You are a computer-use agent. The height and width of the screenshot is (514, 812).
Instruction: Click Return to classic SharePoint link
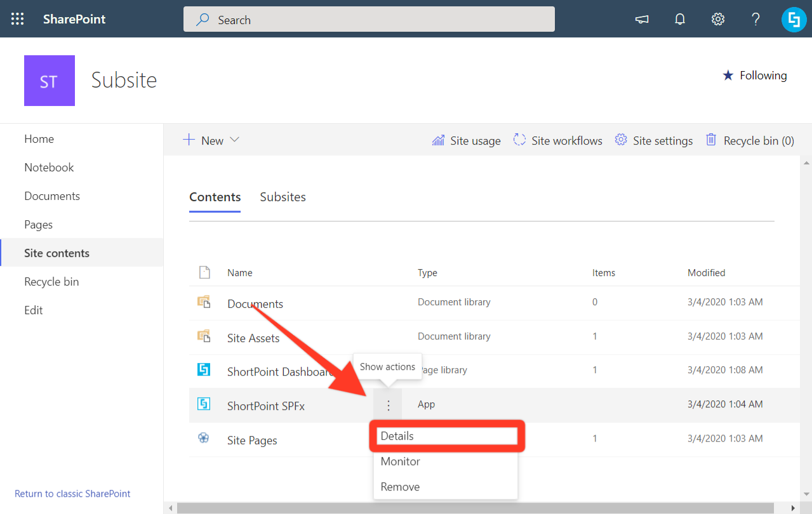tap(72, 494)
